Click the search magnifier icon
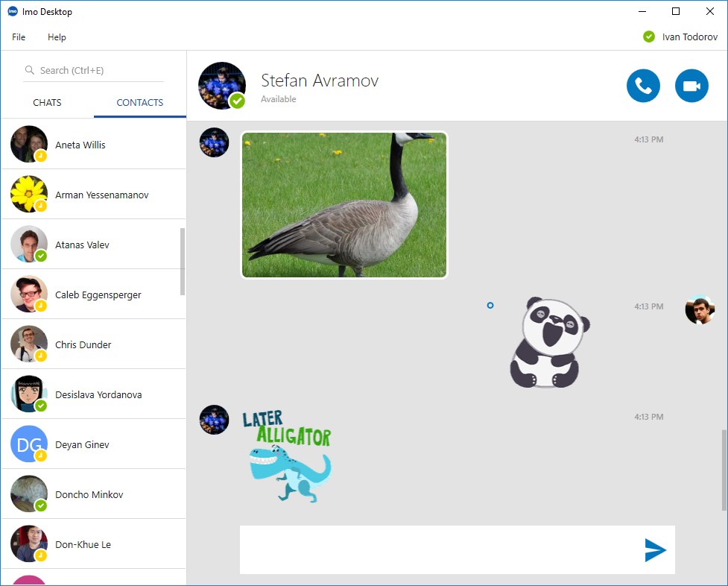Screen dimensions: 728x586 point(30,69)
